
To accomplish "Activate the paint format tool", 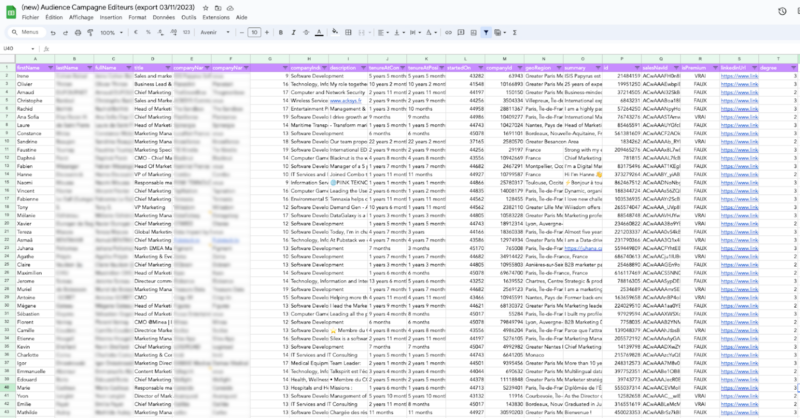I will coord(90,33).
